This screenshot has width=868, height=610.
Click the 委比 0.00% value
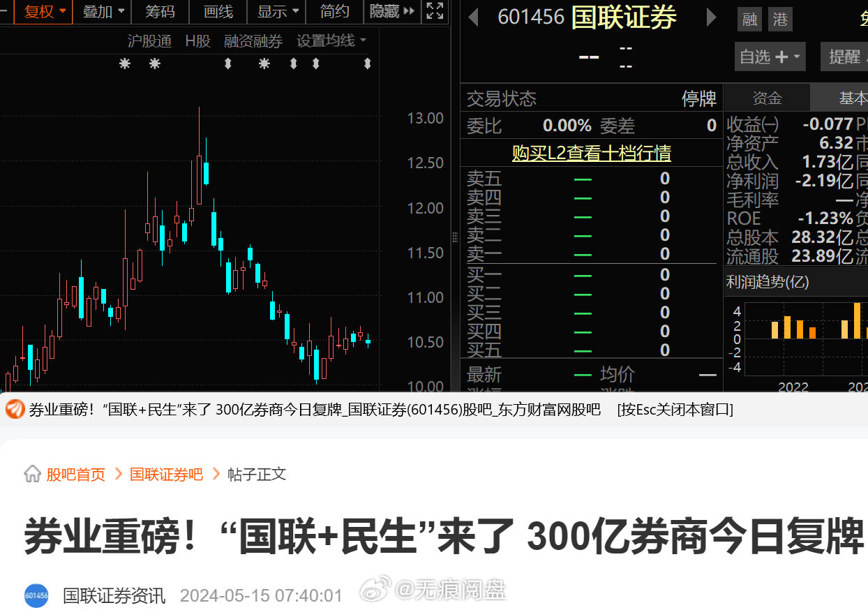pos(567,126)
